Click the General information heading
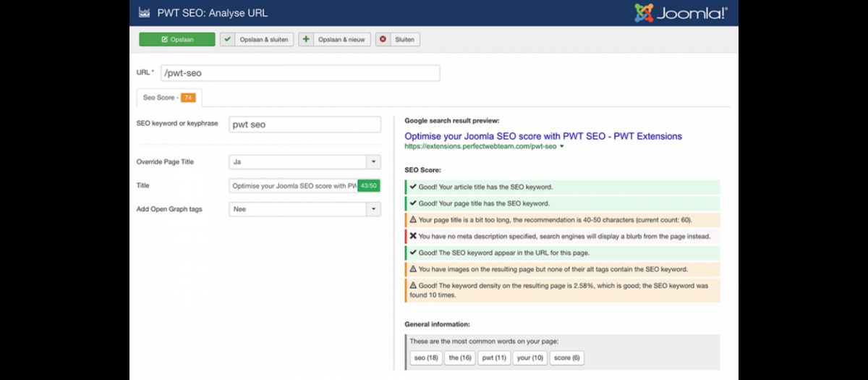This screenshot has height=380, width=868. (x=438, y=324)
